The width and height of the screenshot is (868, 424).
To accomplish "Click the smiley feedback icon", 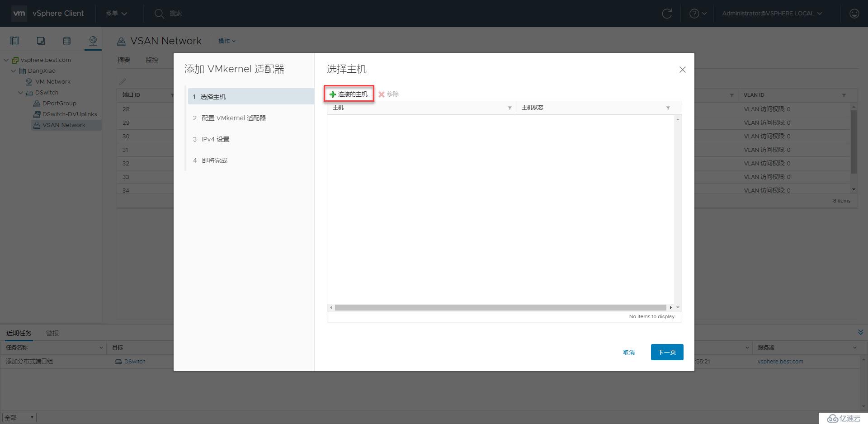I will pyautogui.click(x=854, y=14).
